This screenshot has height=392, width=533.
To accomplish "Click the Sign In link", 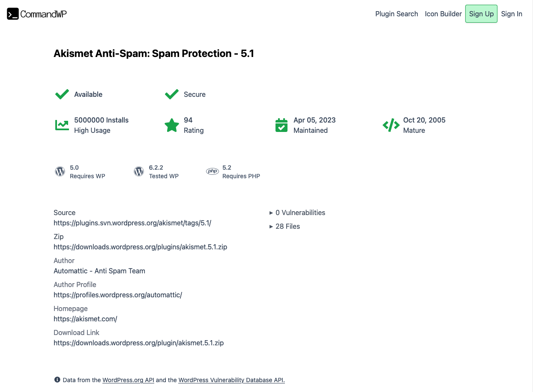I will coord(512,14).
